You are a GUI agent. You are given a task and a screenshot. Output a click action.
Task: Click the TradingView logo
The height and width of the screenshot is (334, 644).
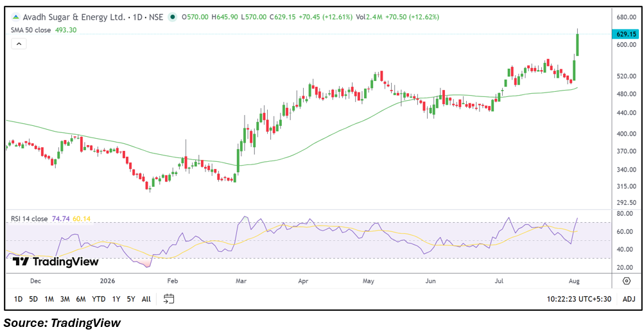pyautogui.click(x=55, y=261)
